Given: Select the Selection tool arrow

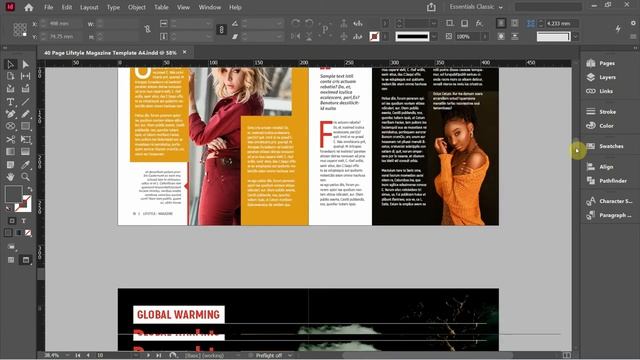Looking at the screenshot, I should coord(11,64).
